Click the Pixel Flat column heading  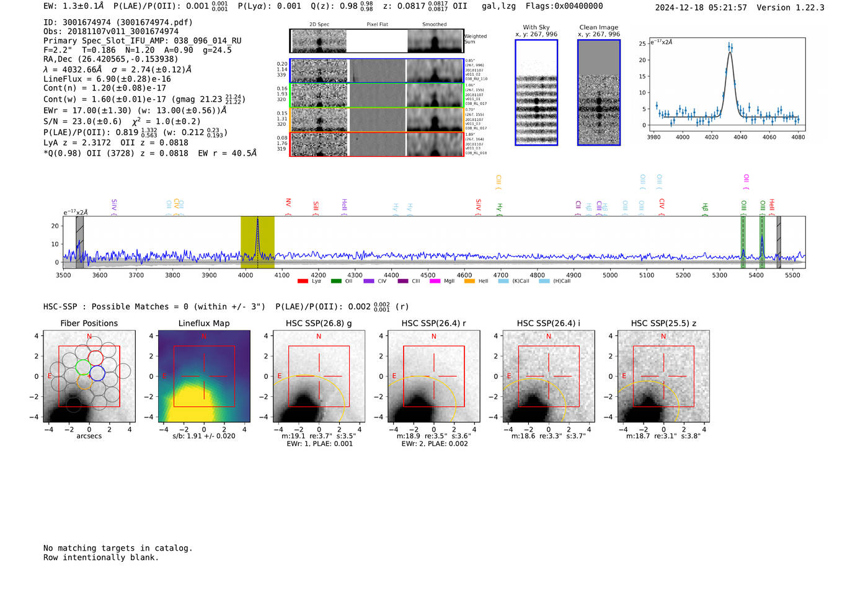click(378, 24)
